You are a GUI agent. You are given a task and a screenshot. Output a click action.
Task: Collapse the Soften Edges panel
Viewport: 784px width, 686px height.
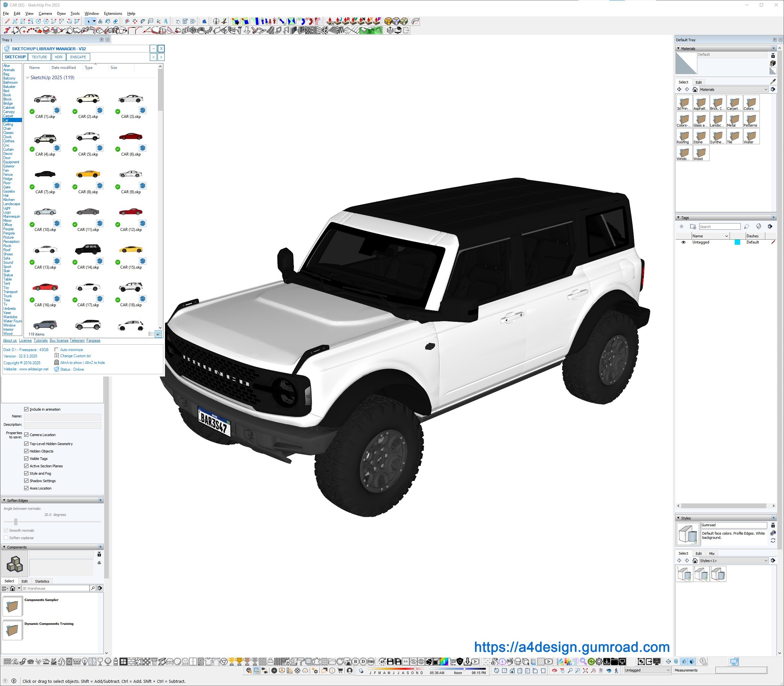pyautogui.click(x=4, y=500)
